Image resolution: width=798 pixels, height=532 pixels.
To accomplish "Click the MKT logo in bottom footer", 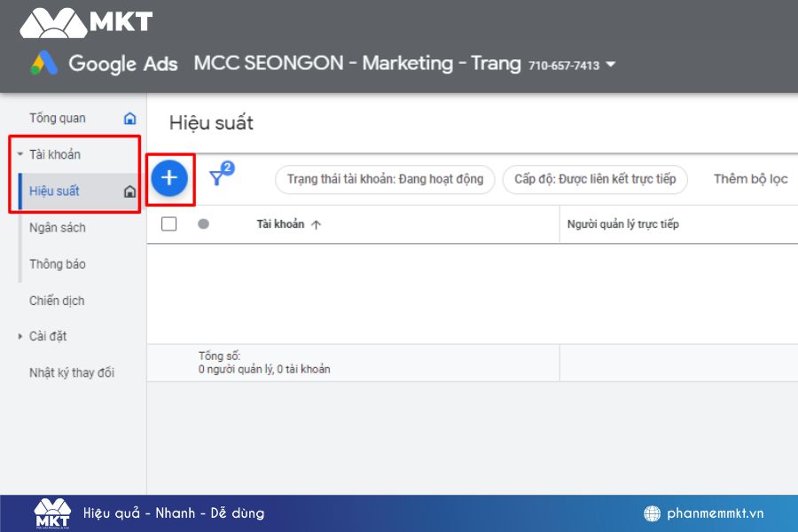I will click(52, 513).
